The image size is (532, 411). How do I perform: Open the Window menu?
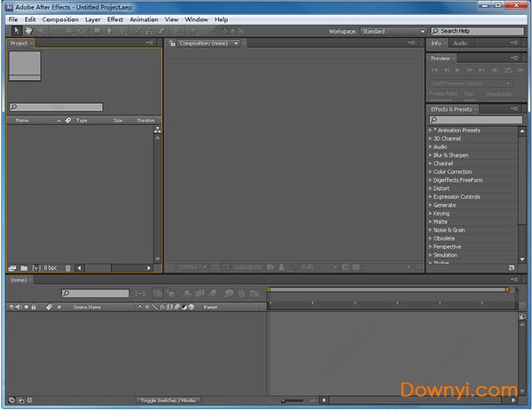pos(197,20)
